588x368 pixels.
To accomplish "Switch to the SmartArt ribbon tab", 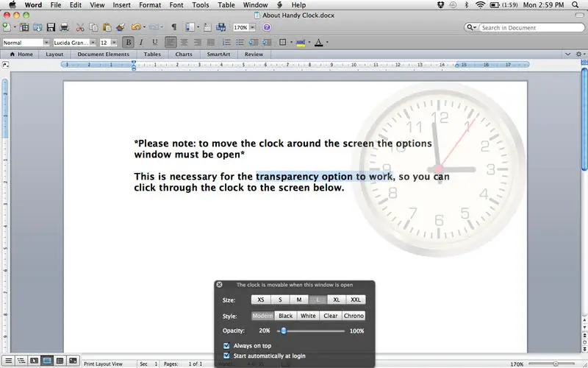I will pyautogui.click(x=218, y=54).
